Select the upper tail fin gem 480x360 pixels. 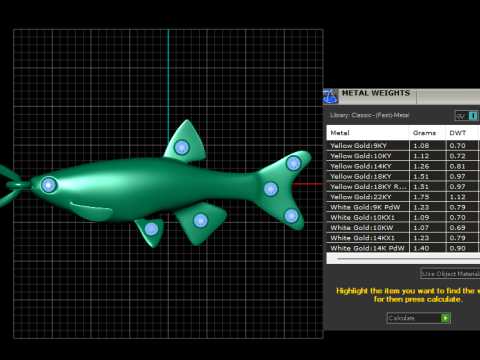294,163
